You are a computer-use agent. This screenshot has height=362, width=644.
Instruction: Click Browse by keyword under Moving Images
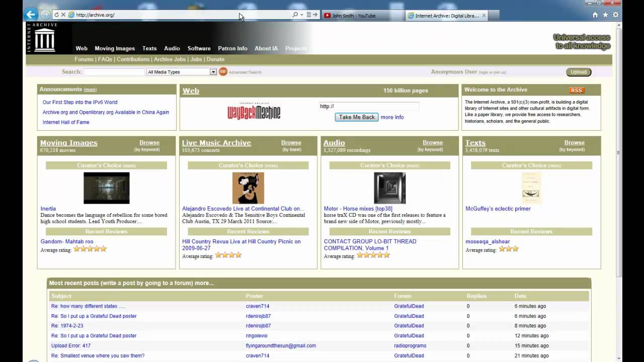149,143
